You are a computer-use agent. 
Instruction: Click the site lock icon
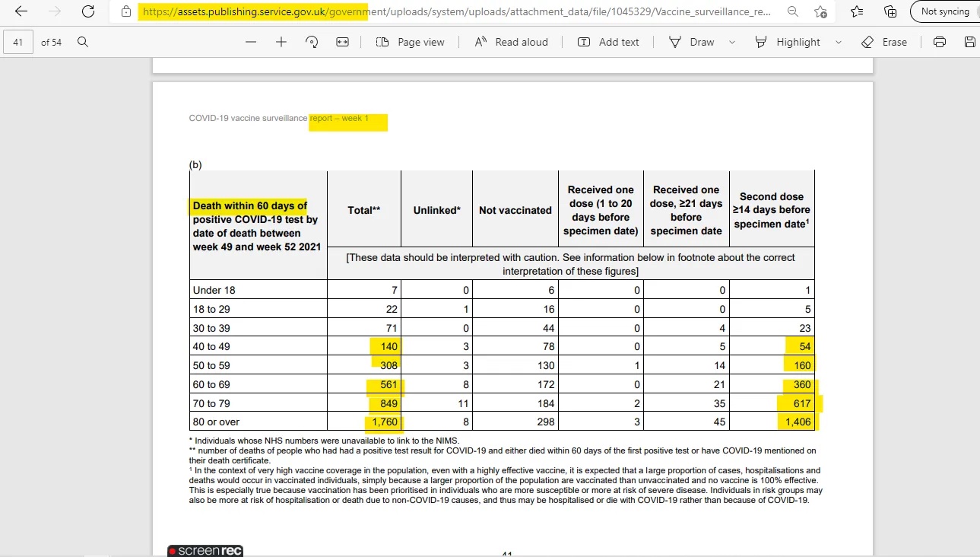pyautogui.click(x=126, y=12)
